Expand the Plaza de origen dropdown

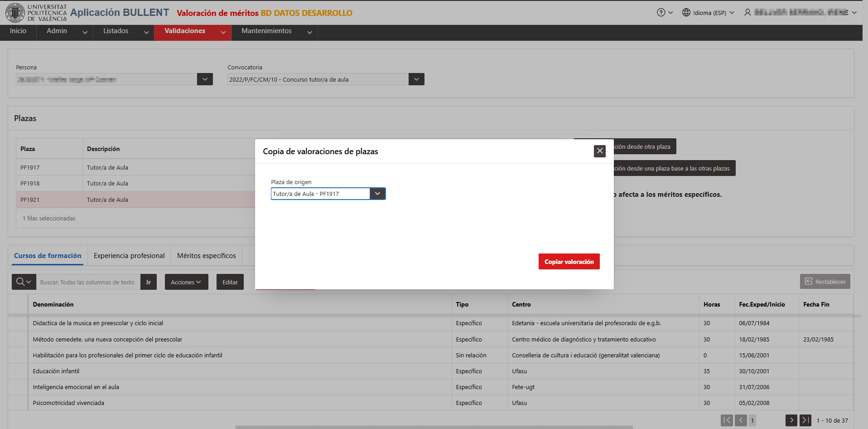(377, 194)
